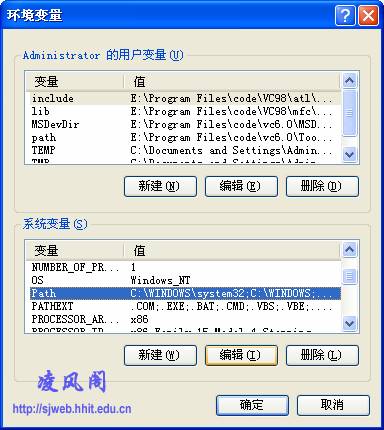Image resolution: width=384 pixels, height=430 pixels.
Task: Click the user variables 值 column header
Action: (x=232, y=82)
